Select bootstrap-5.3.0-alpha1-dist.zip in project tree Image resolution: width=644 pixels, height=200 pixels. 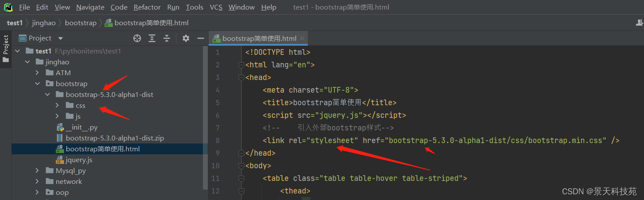[115, 138]
